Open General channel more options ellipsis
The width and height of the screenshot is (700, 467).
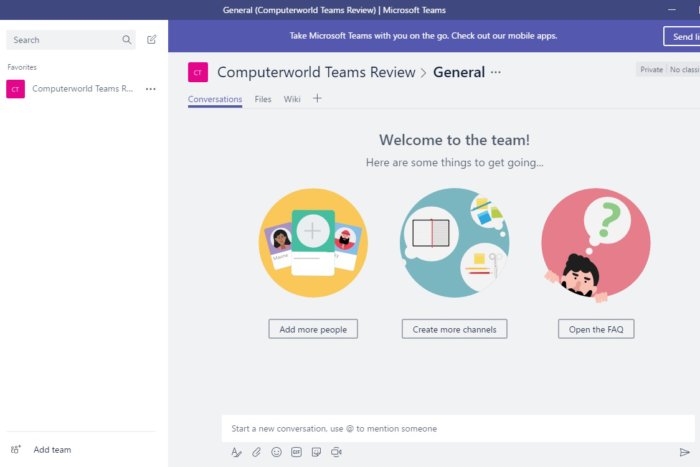tap(496, 72)
